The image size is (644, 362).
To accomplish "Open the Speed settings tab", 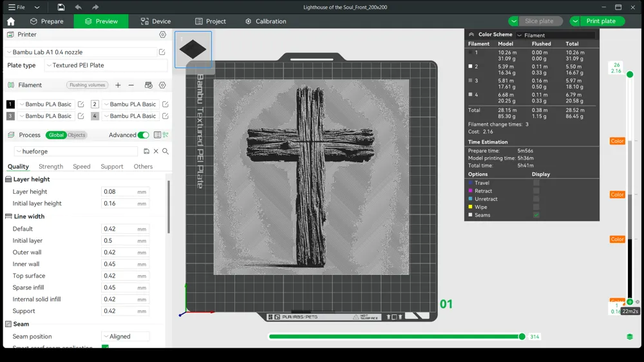I will point(81,166).
